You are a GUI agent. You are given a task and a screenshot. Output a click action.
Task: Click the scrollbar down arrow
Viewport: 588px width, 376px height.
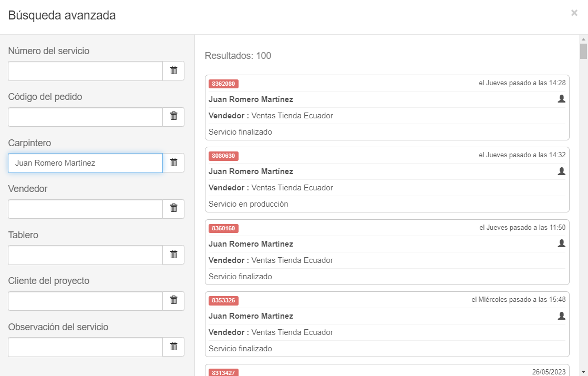pos(583,372)
